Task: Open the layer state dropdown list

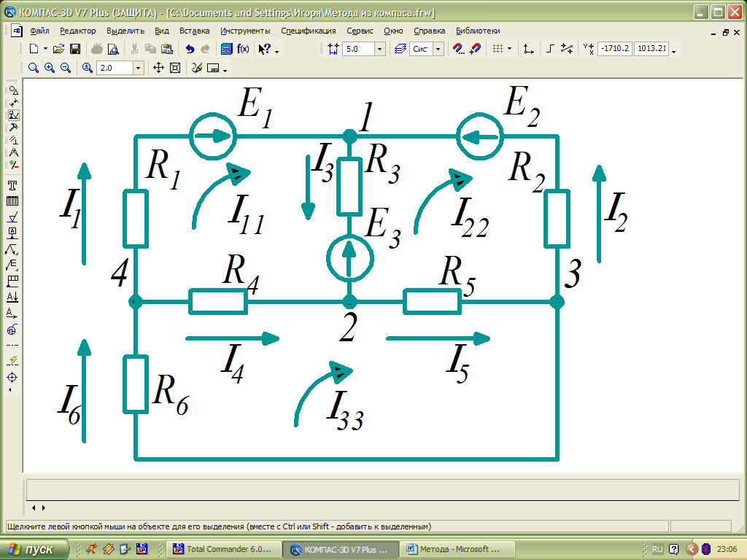Action: point(438,49)
